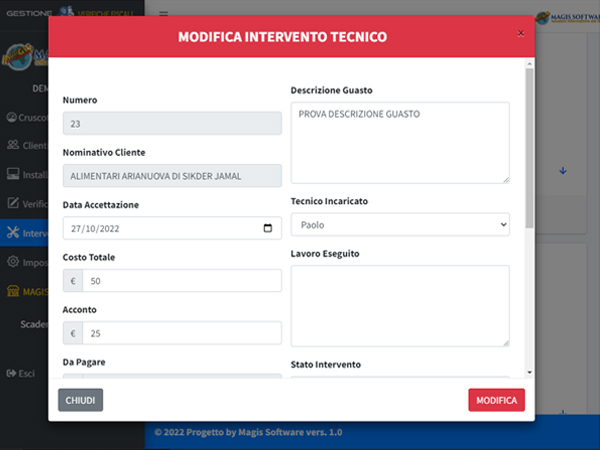Click the Cruscotto dashboard icon in sidebar

tap(12, 117)
